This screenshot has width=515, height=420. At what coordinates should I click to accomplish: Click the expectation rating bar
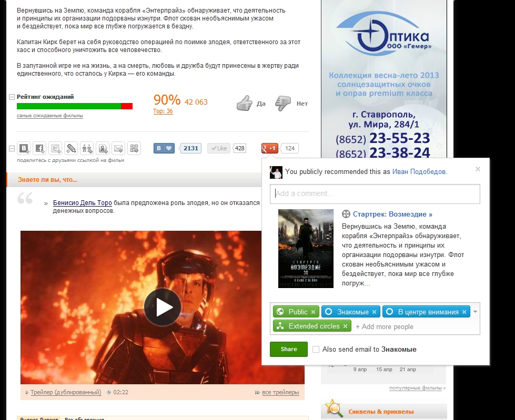(x=75, y=106)
